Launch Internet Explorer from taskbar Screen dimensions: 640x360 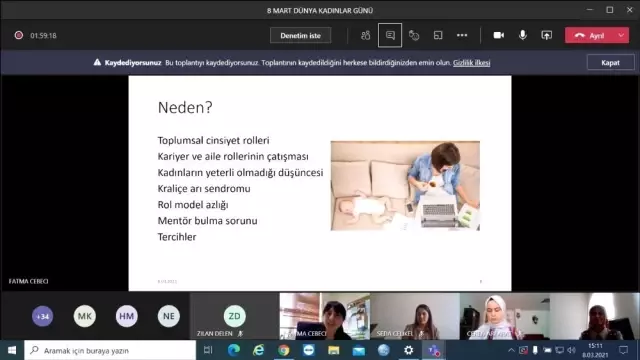tap(258, 350)
